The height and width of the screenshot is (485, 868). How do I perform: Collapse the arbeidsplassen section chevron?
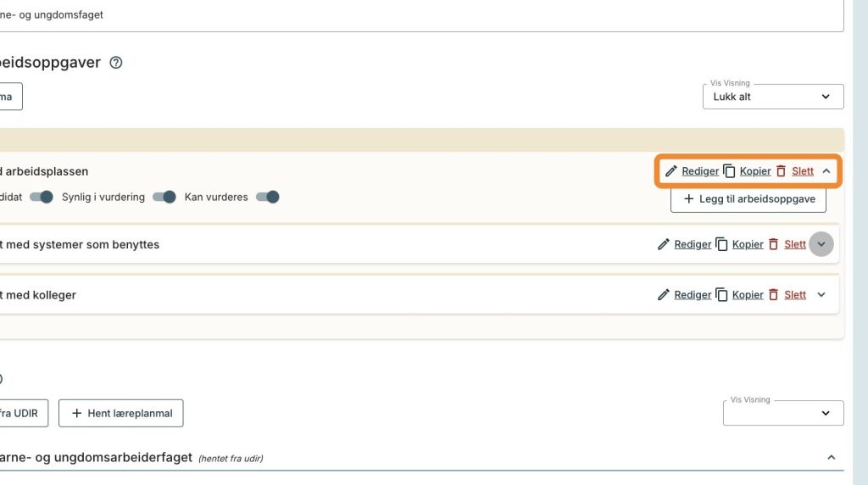(826, 171)
